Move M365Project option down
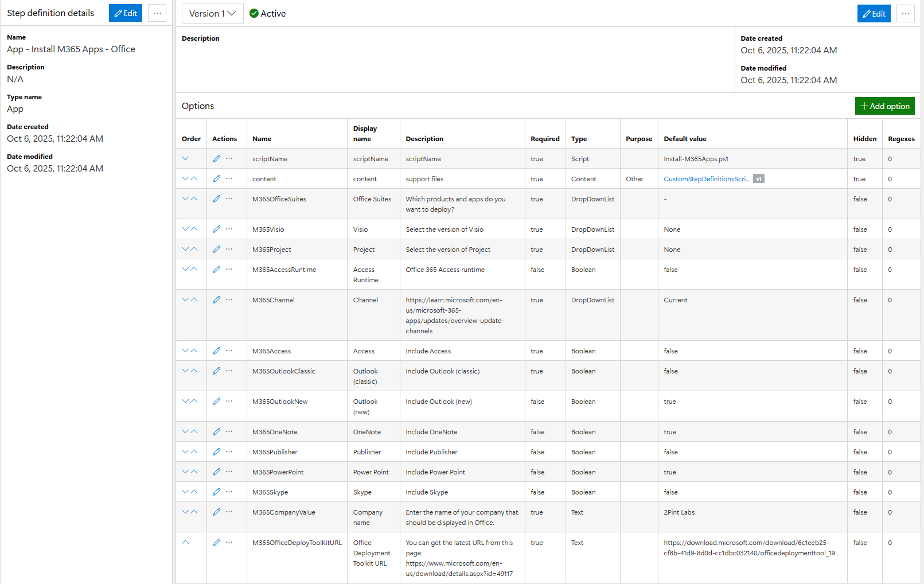Viewport: 924px width, 584px height. (x=185, y=249)
